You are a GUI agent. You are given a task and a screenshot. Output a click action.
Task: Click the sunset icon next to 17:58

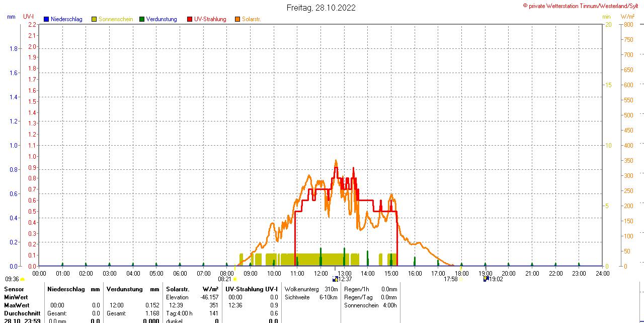click(x=461, y=279)
